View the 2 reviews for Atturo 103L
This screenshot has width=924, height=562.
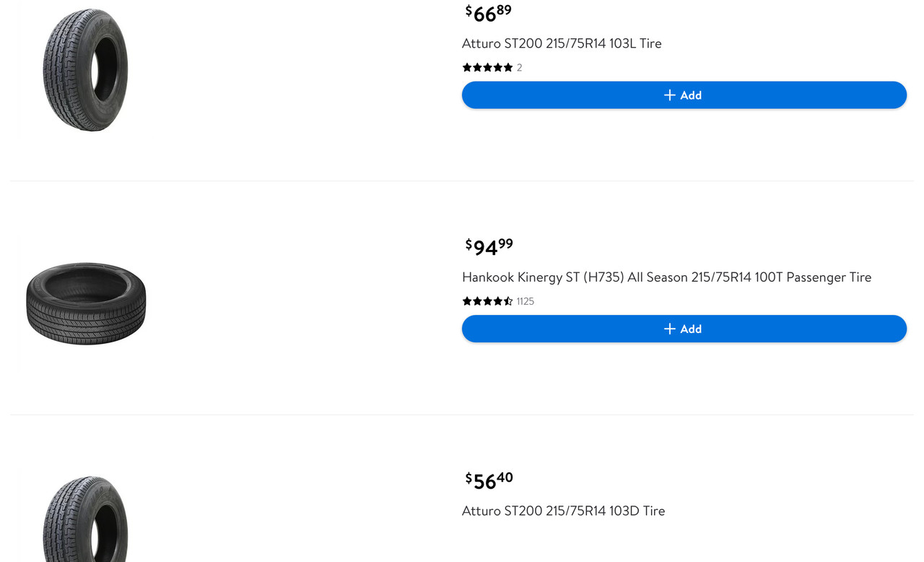point(519,68)
